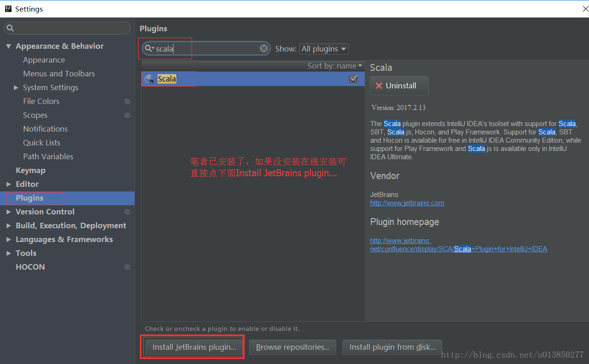Image resolution: width=589 pixels, height=364 pixels.
Task: Click the magnifier icon in the settings sidebar search
Action: click(11, 28)
